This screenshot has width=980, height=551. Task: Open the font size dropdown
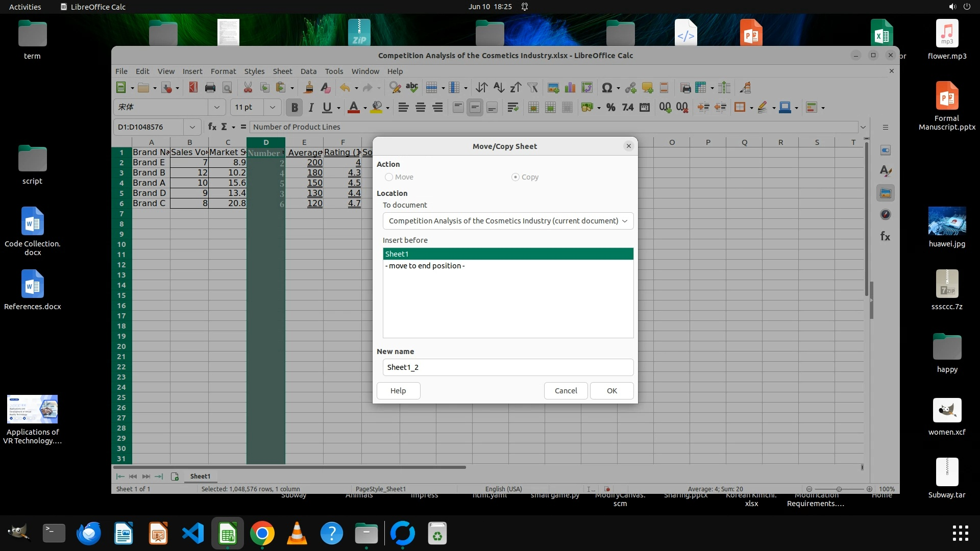[x=272, y=107]
